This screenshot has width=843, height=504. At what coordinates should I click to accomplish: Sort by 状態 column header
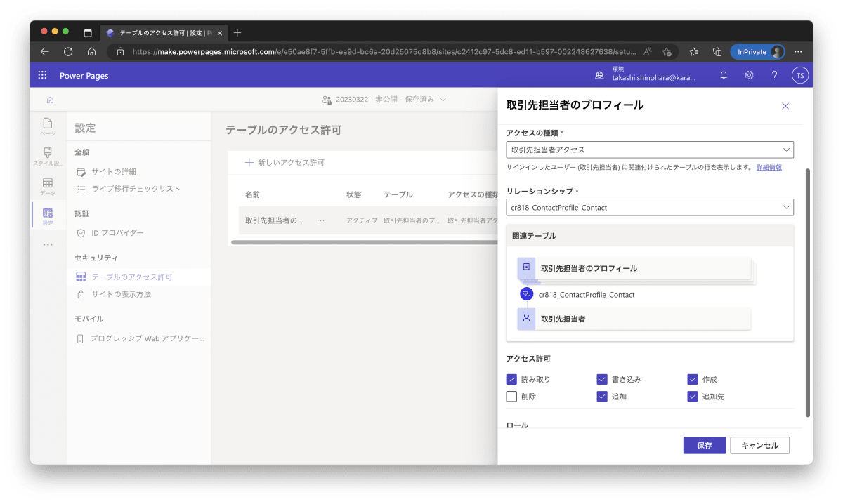353,194
